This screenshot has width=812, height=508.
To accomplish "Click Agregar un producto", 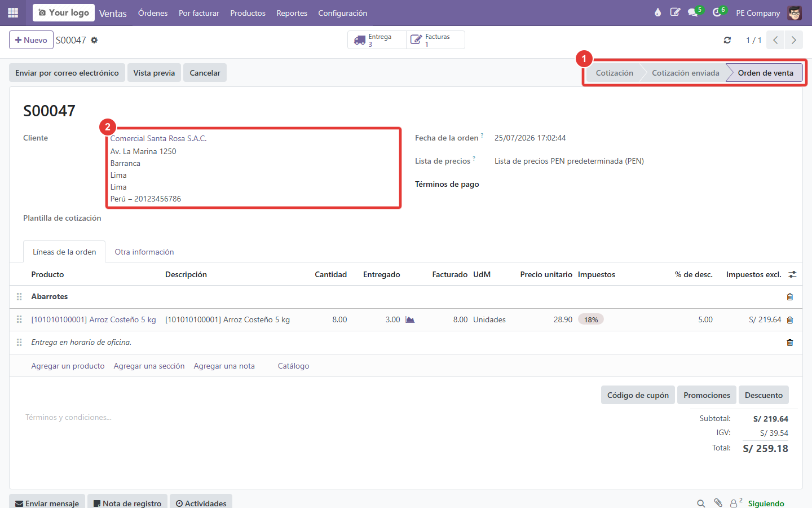I will pos(68,366).
